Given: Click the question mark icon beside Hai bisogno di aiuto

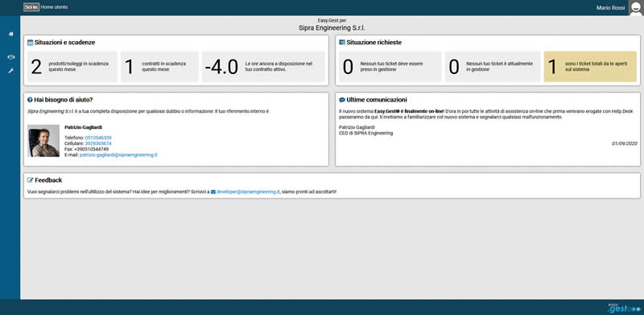Looking at the screenshot, I should click(30, 100).
